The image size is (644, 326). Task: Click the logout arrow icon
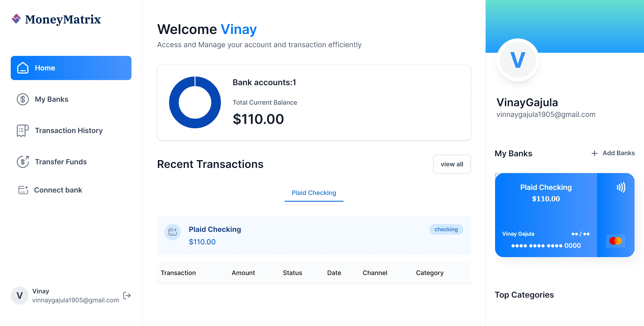pos(127,296)
